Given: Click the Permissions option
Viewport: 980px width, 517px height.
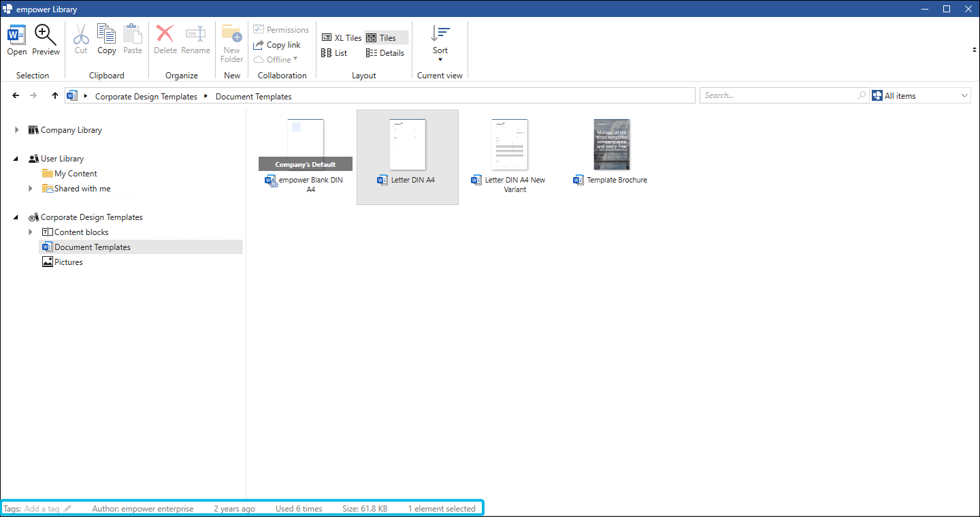Looking at the screenshot, I should [281, 30].
